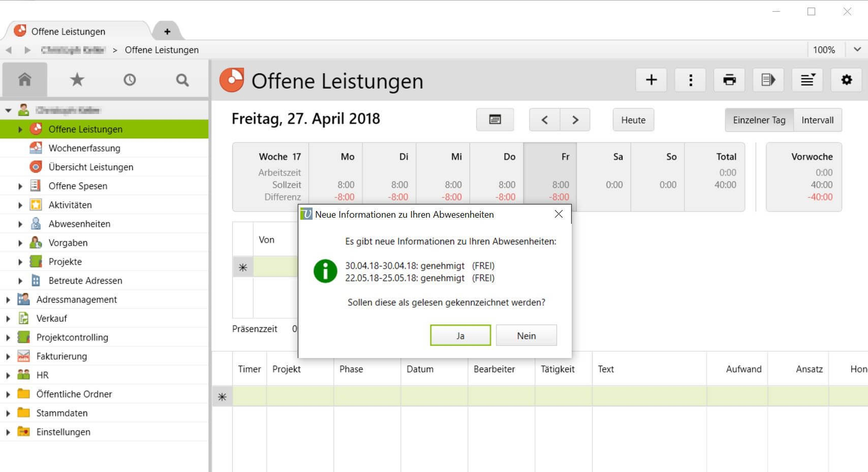The height and width of the screenshot is (472, 868).
Task: Open new tab with plus tab
Action: point(167,32)
